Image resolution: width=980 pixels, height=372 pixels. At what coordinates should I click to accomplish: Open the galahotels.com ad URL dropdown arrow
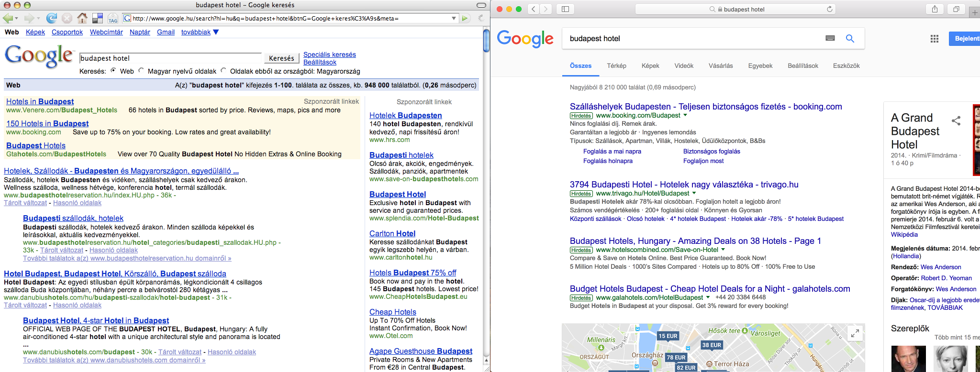coord(708,297)
